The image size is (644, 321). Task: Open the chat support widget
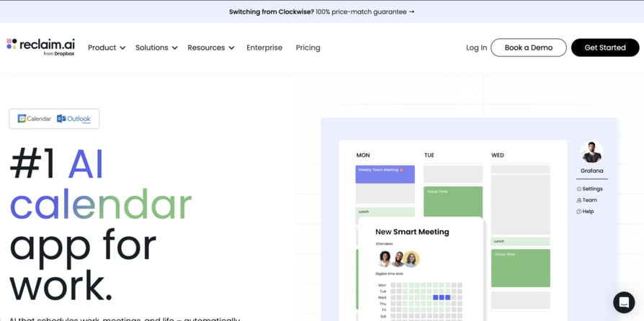tap(624, 302)
